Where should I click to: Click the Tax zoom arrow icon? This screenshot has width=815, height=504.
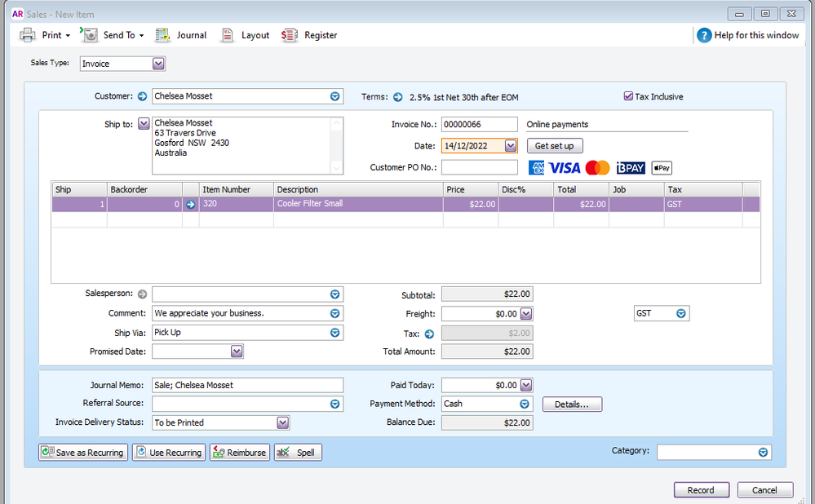(429, 334)
